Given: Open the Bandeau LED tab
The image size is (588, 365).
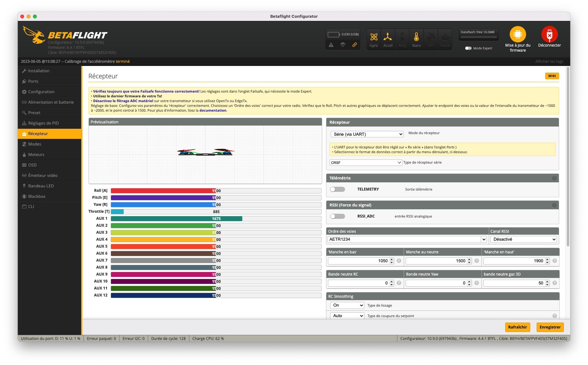Looking at the screenshot, I should 49,186.
